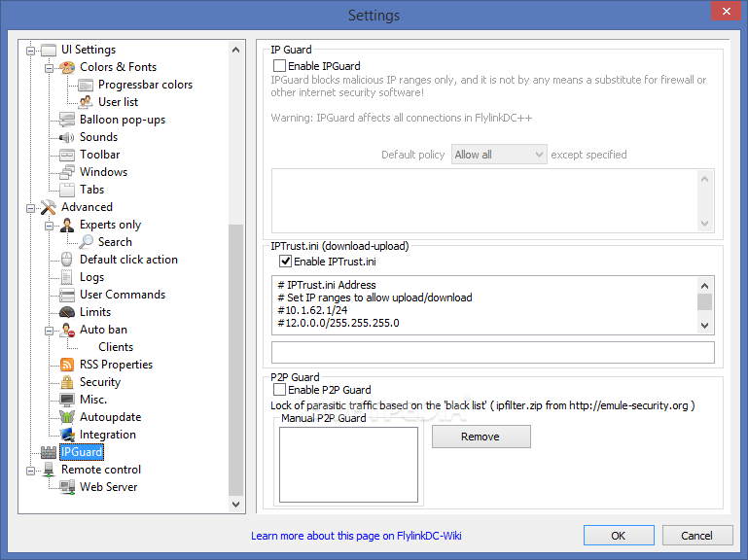This screenshot has width=748, height=560.
Task: Select Sounds in the settings tree
Action: [x=98, y=137]
